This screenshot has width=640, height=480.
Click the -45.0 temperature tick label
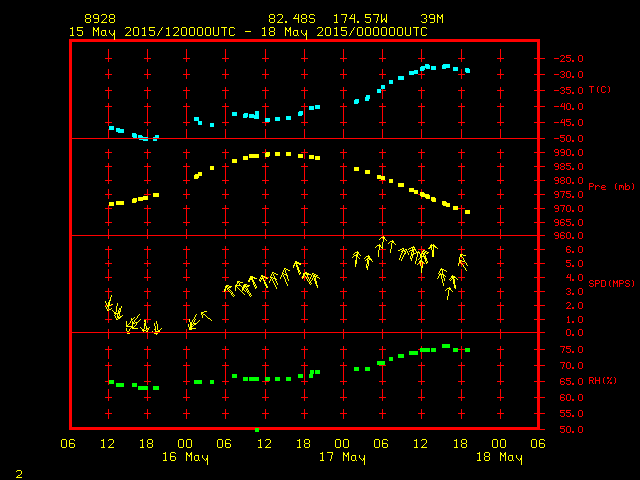coord(569,123)
